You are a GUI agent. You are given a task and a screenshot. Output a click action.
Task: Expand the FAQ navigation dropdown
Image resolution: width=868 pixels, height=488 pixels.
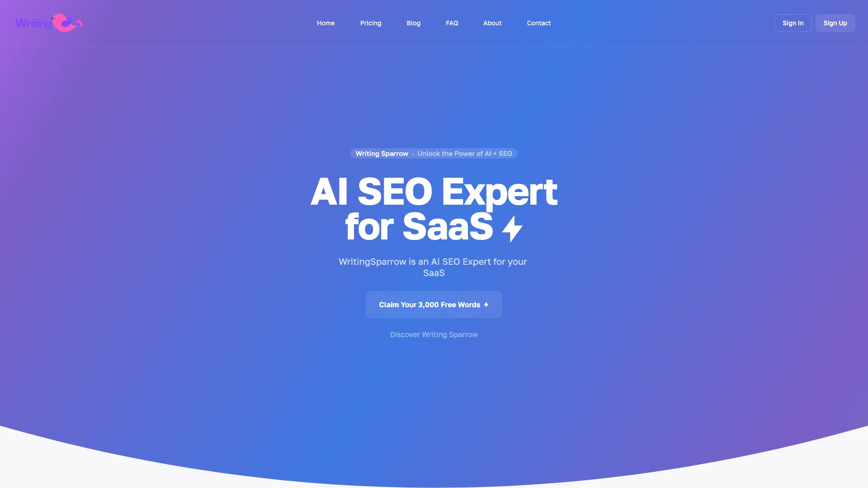click(x=452, y=23)
